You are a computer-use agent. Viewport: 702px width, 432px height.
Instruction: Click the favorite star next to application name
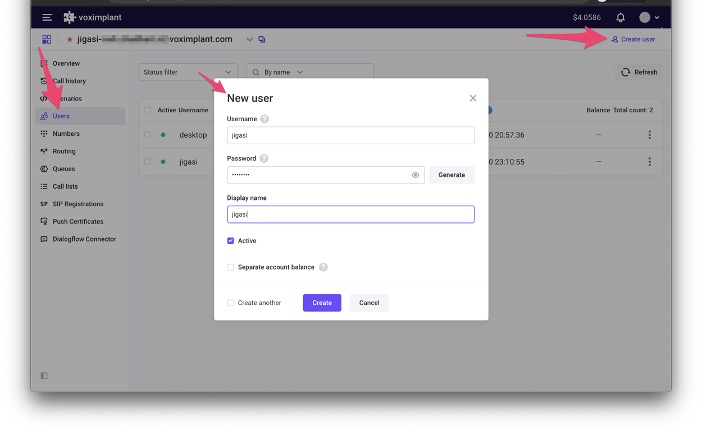69,39
